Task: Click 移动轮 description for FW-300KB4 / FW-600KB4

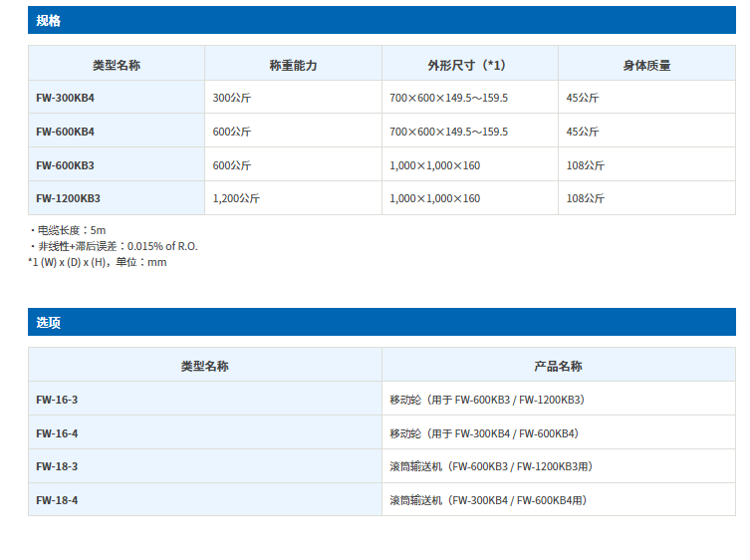Action: click(x=558, y=432)
